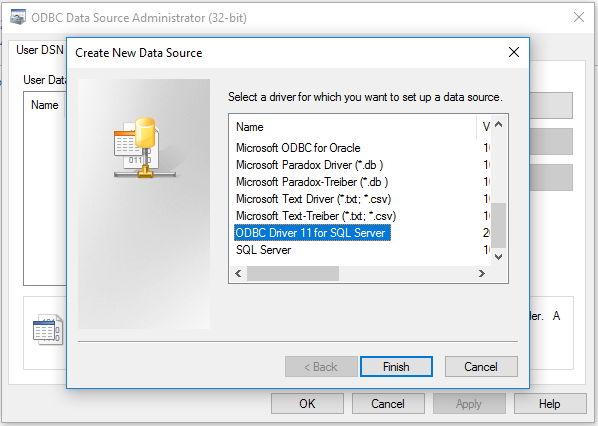Viewport: 598px width, 426px height.
Task: Select Microsoft ODBC for Oracle driver
Action: pos(298,148)
